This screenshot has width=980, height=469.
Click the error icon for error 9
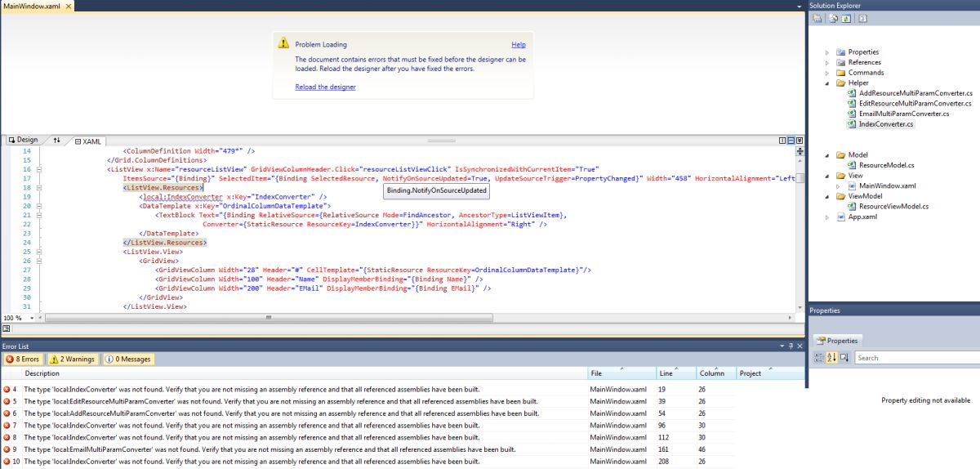tap(7, 449)
